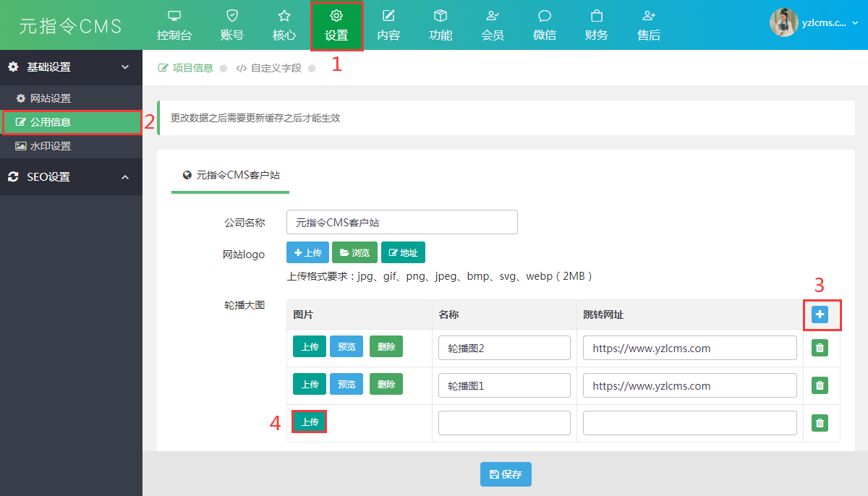Open the 售后 after-sales menu
This screenshot has height=496, width=868.
pos(649,25)
